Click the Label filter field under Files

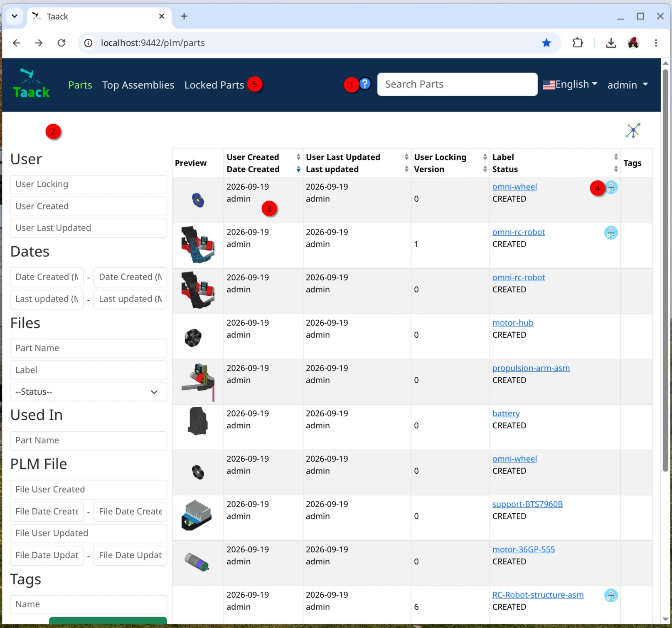tap(89, 370)
